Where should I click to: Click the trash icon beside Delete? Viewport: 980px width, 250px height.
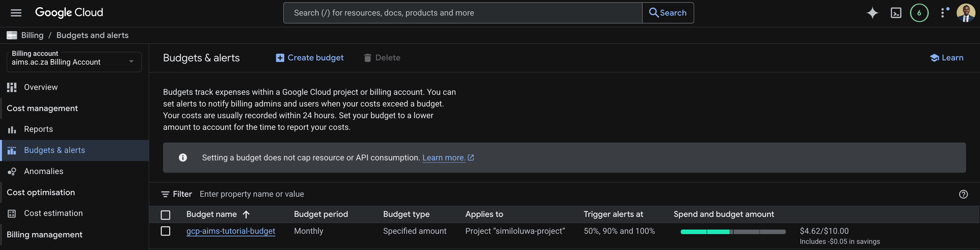(368, 58)
